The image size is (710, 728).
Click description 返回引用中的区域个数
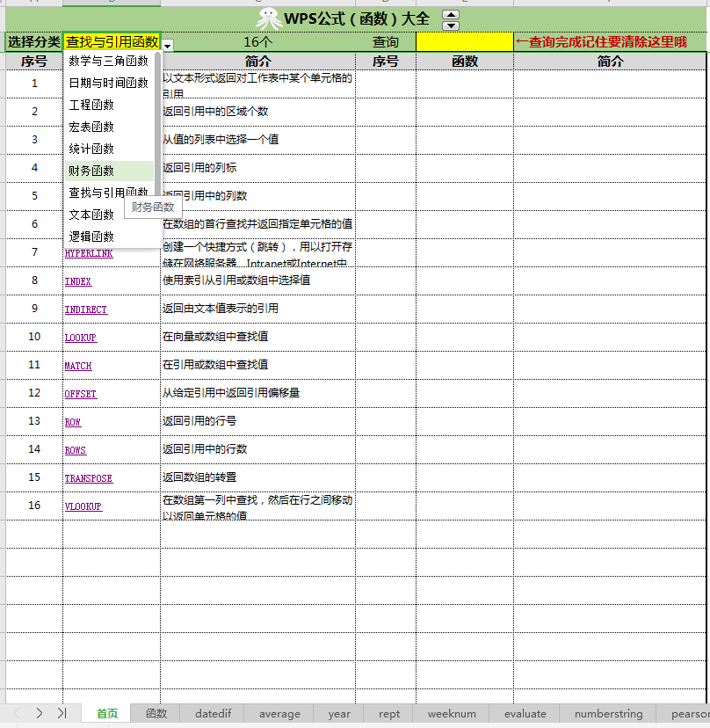pyautogui.click(x=215, y=112)
